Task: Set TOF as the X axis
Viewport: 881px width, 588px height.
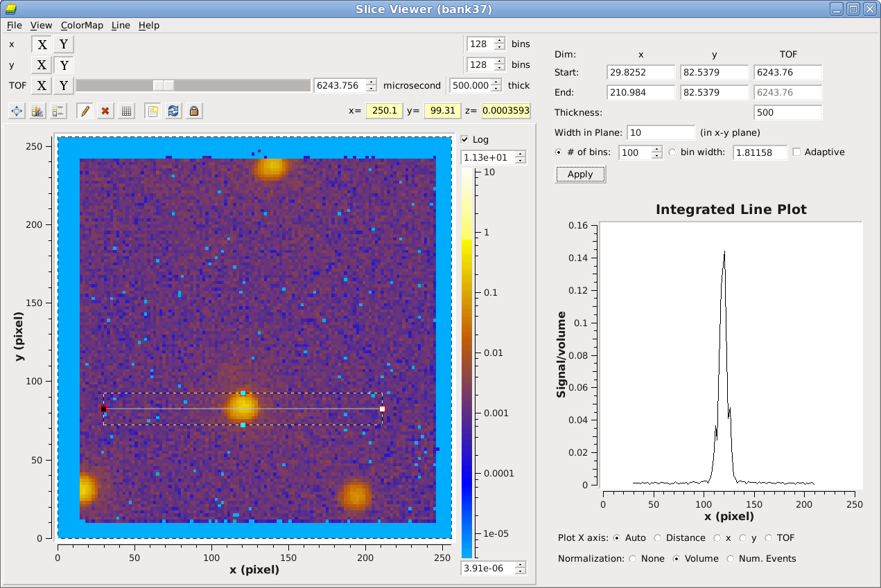Action: pos(42,85)
